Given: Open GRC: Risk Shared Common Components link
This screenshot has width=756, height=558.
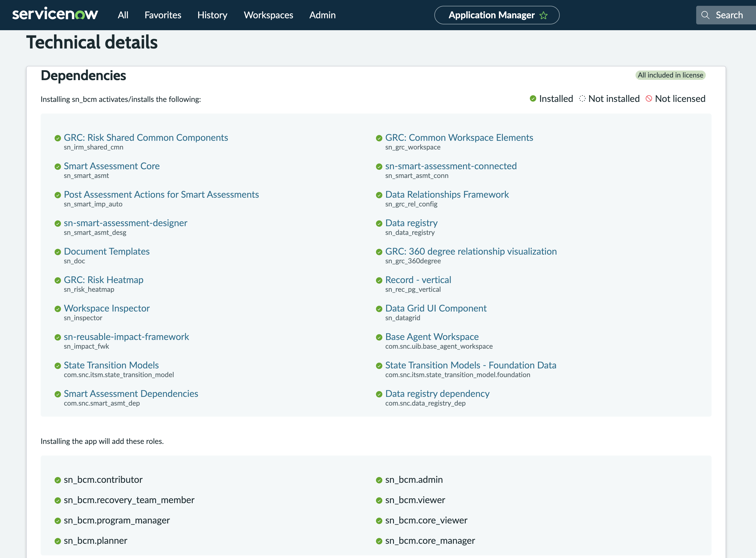Looking at the screenshot, I should tap(146, 138).
